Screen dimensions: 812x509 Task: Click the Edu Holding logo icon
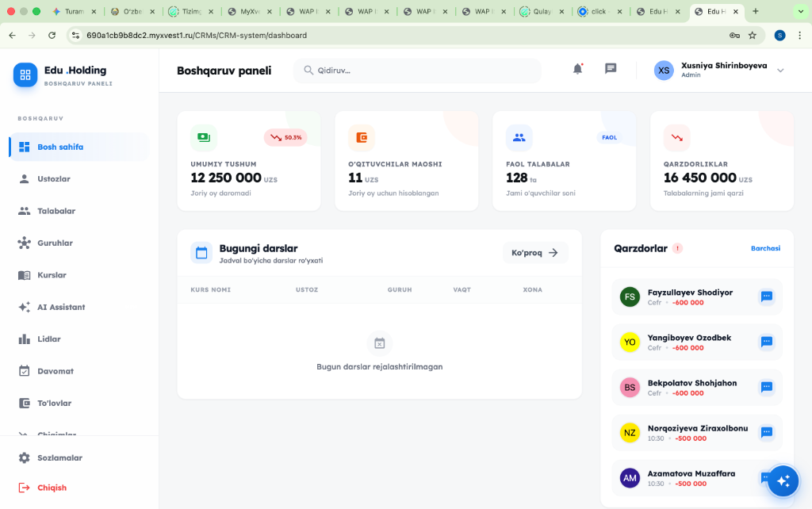pyautogui.click(x=25, y=75)
